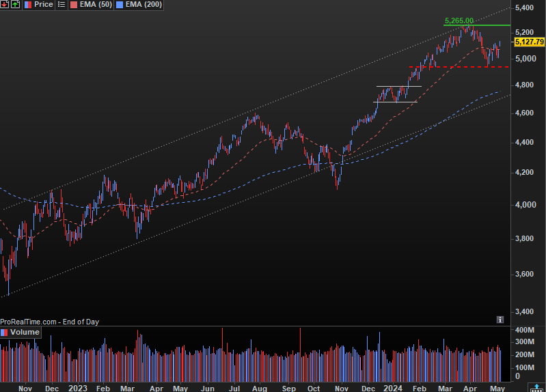546x392 pixels.
Task: Select the red dashed support line
Action: (x=459, y=67)
